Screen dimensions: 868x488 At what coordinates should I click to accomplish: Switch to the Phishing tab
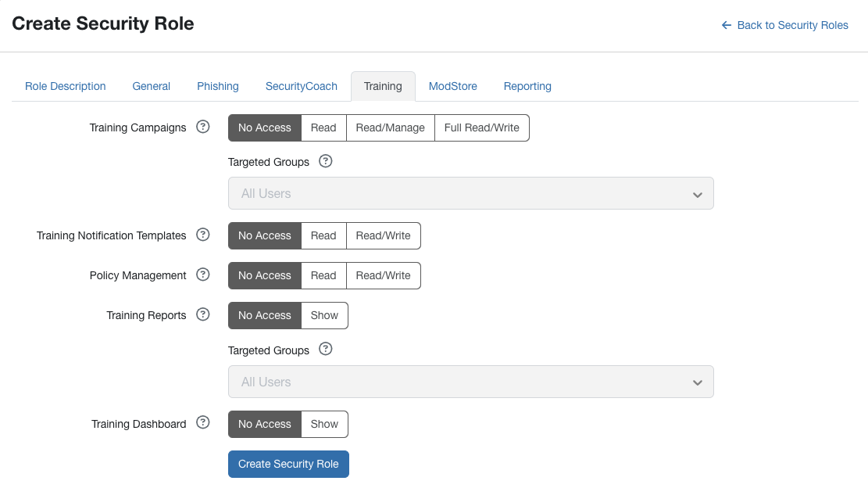pos(217,86)
